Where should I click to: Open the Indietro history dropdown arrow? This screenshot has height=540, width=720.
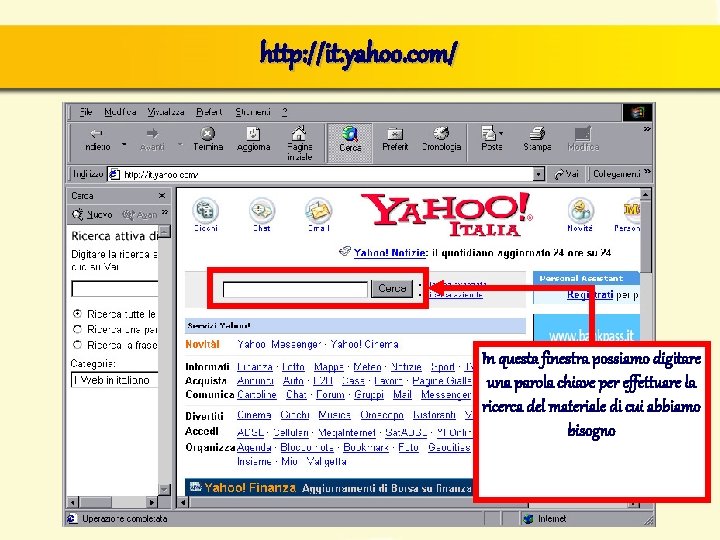[x=124, y=145]
